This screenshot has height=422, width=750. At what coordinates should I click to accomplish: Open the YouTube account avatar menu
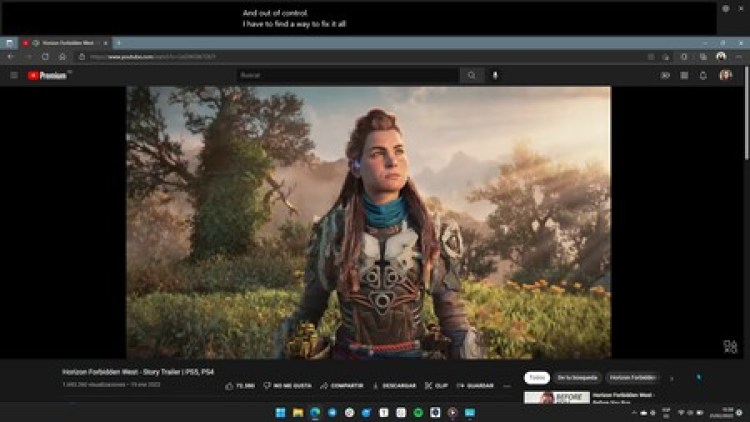tap(726, 75)
